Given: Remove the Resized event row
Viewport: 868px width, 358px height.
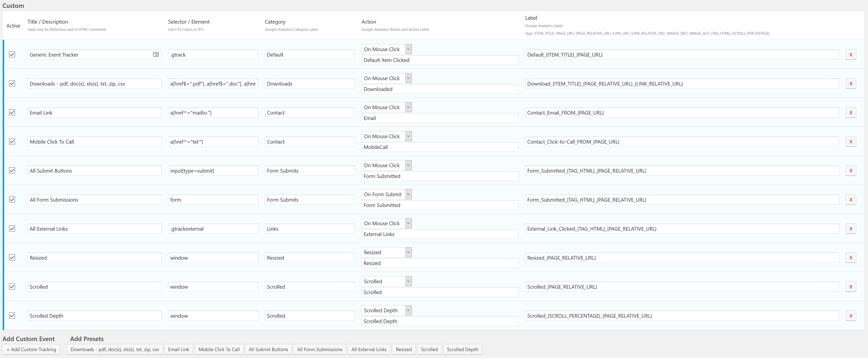Looking at the screenshot, I should (x=851, y=258).
